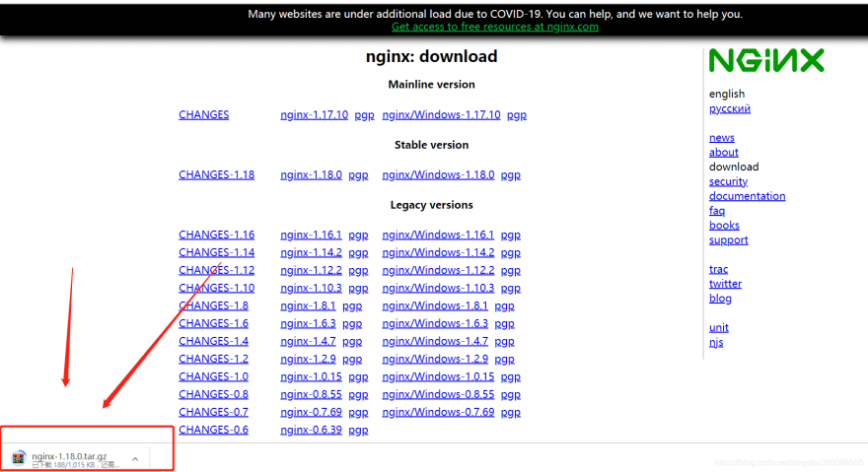Image resolution: width=868 pixels, height=472 pixels.
Task: Open the documentation page in sidebar
Action: (x=748, y=196)
